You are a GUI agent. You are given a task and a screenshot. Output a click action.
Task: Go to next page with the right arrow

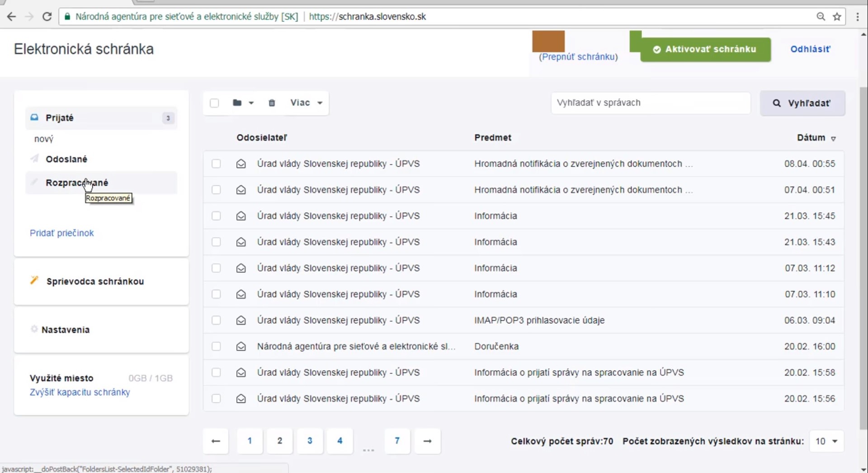click(428, 441)
